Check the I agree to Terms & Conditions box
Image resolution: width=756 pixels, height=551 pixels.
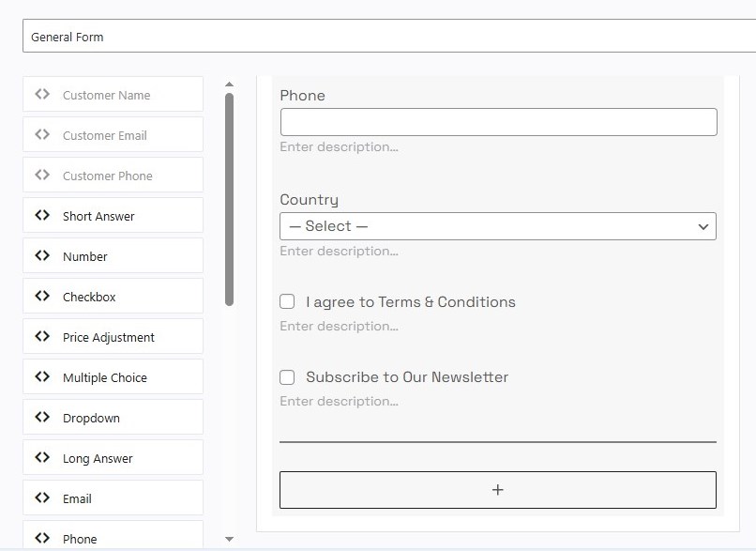click(287, 301)
